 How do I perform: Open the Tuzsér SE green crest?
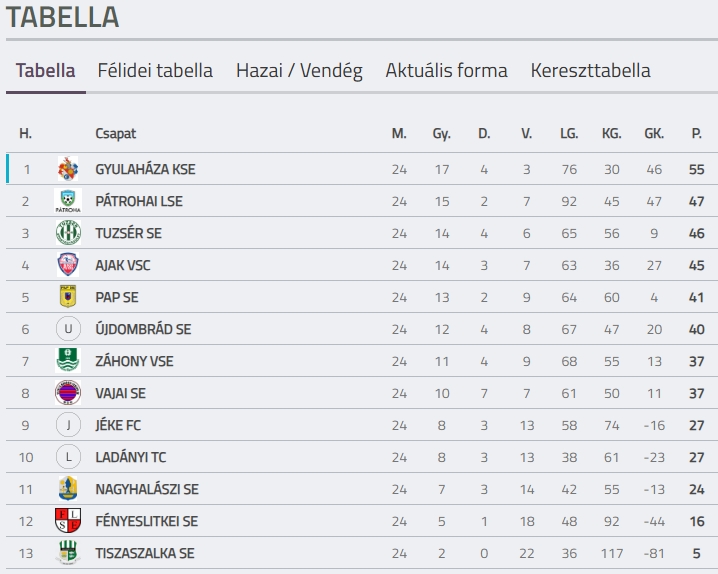coord(68,233)
